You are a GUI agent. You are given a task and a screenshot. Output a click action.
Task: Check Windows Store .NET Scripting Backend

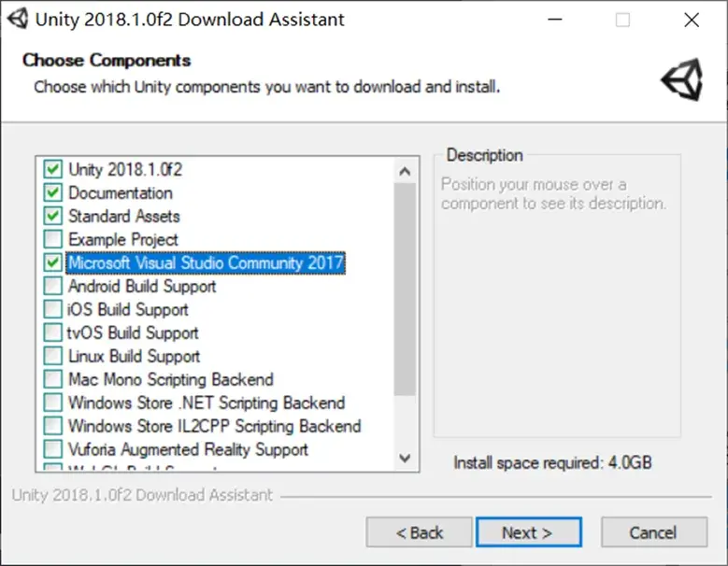click(52, 403)
